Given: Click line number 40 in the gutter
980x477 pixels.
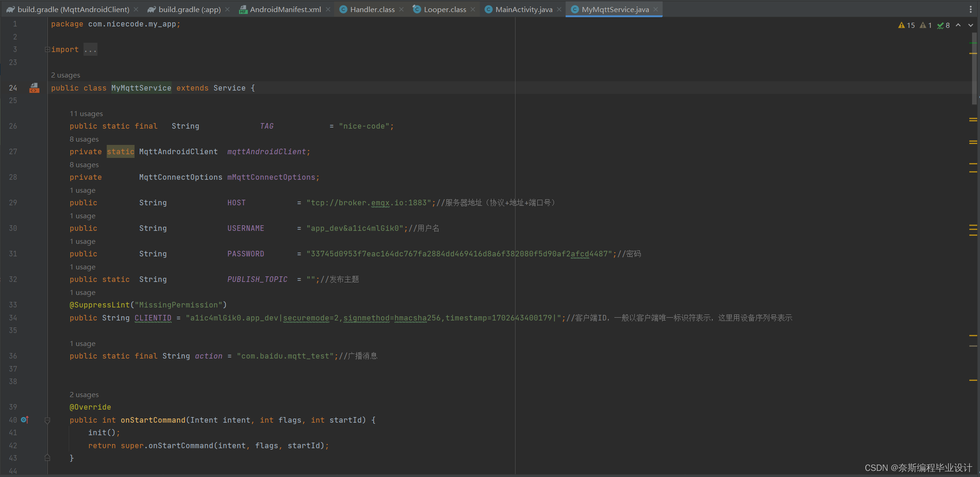Looking at the screenshot, I should [13, 420].
